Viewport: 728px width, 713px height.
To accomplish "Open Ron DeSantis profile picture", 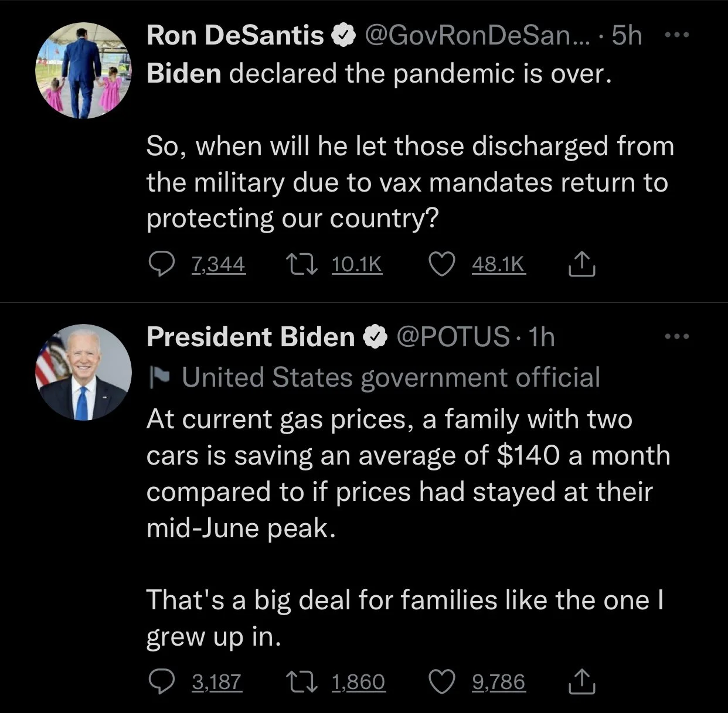I will click(84, 70).
